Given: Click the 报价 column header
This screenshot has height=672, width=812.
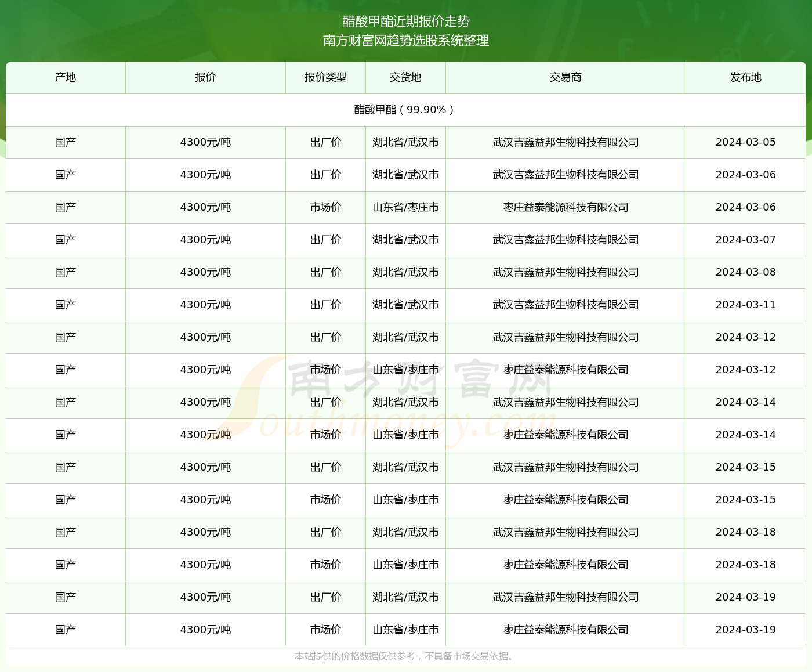Looking at the screenshot, I should click(x=205, y=77).
